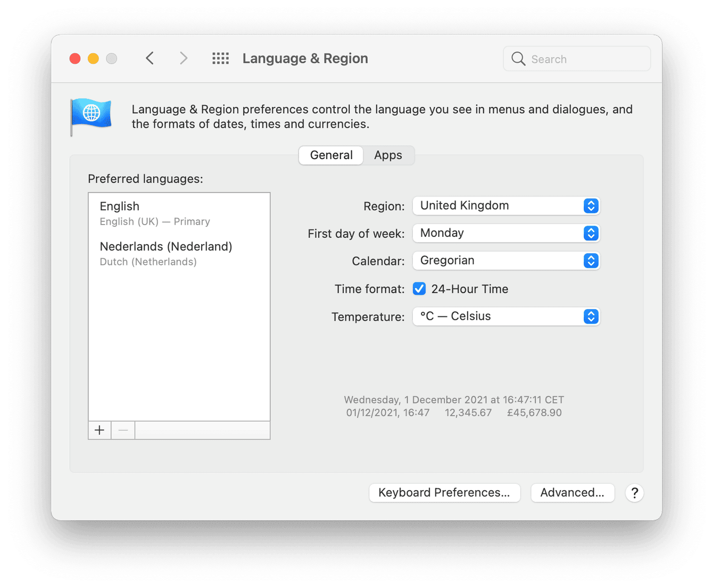Viewport: 713px width, 588px height.
Task: Disable 24-Hour Time
Action: (x=419, y=288)
